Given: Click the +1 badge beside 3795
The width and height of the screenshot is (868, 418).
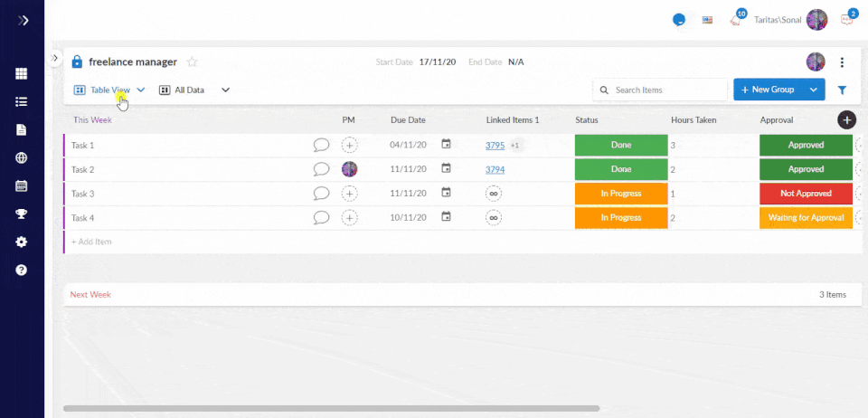Looking at the screenshot, I should (x=515, y=145).
